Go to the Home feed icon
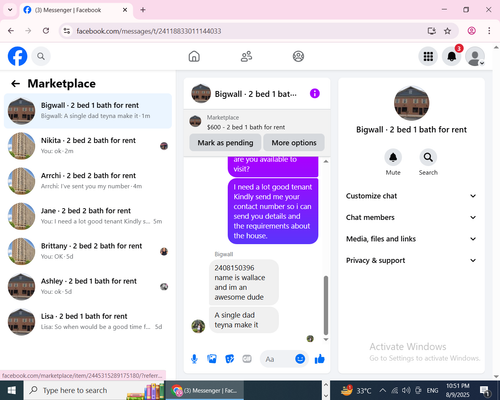Screen dimensions: 500x400 click(194, 56)
